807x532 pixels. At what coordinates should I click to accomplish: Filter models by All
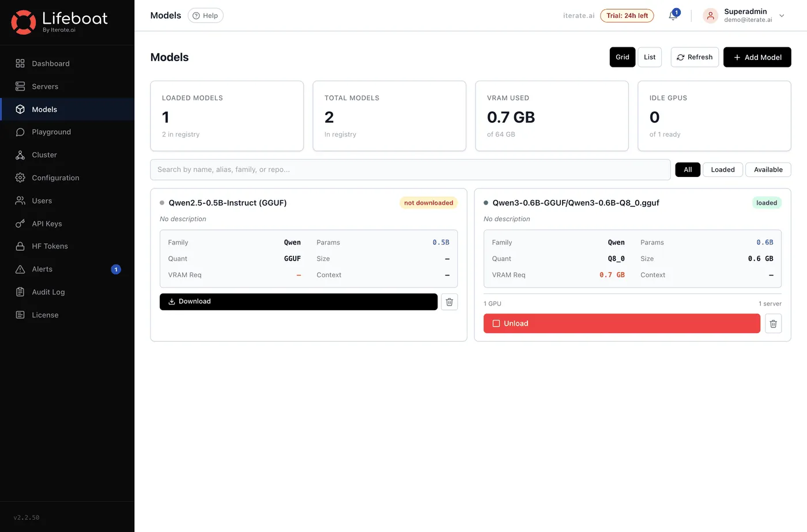pos(688,169)
